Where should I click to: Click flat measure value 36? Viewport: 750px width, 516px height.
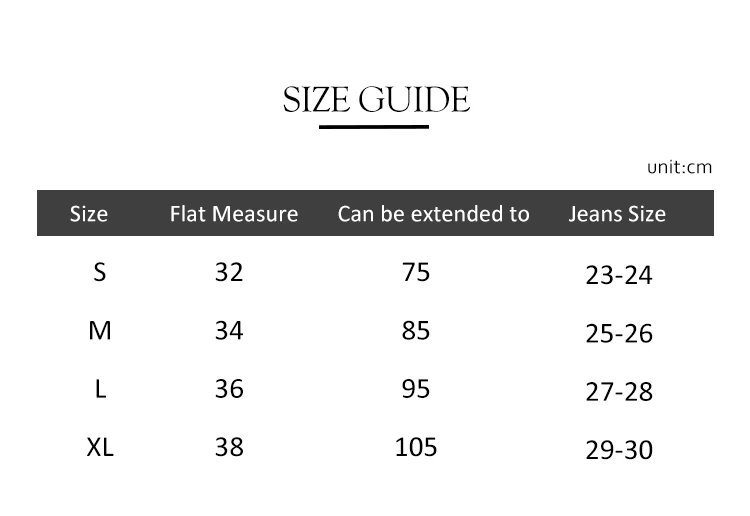[229, 389]
